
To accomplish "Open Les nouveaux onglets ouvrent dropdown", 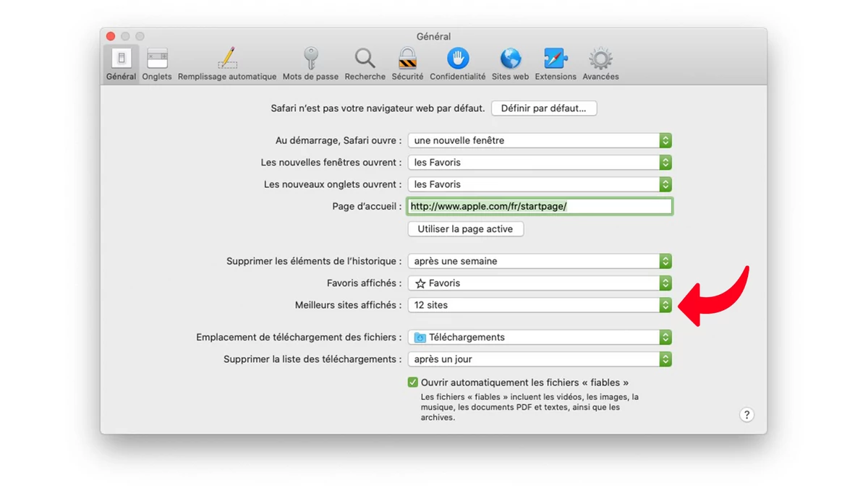I will point(540,184).
